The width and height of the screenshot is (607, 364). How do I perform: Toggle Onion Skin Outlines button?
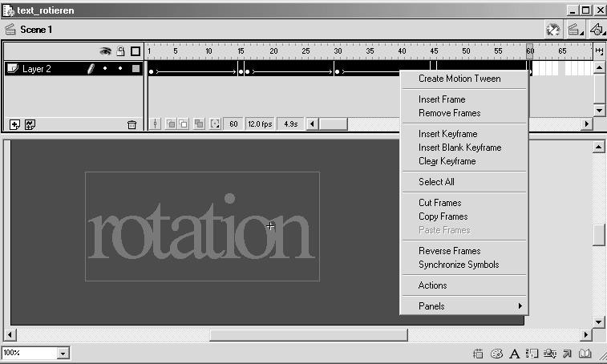click(183, 124)
